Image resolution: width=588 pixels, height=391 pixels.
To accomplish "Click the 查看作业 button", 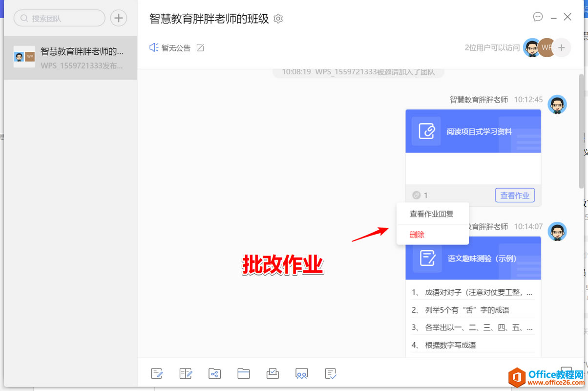I will click(515, 195).
